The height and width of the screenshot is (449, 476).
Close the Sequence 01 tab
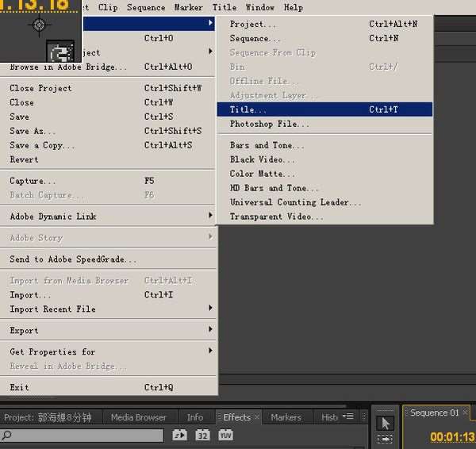tap(465, 413)
